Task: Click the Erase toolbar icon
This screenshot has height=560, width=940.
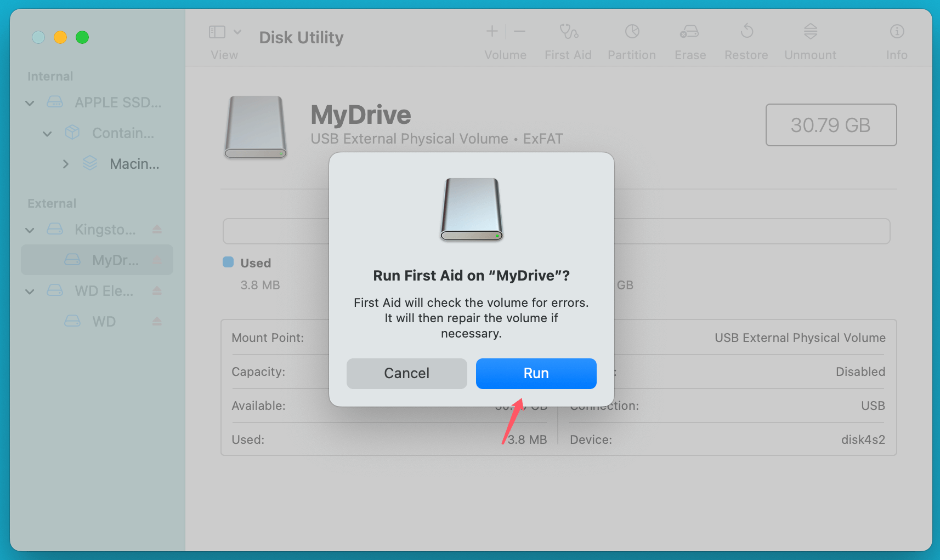Action: tap(689, 32)
